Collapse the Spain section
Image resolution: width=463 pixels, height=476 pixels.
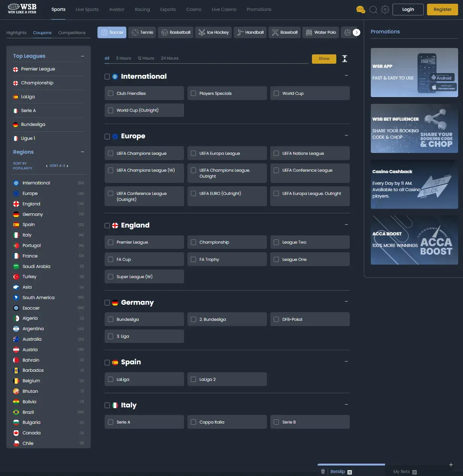[346, 361]
